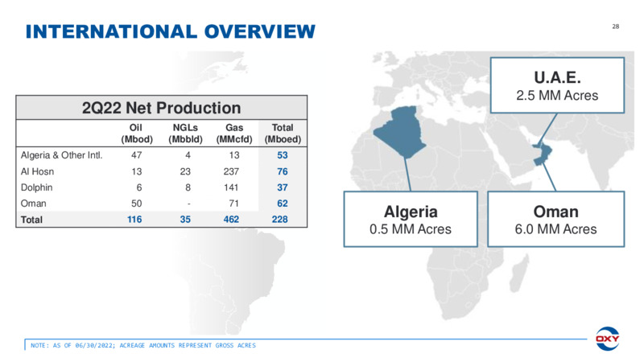This screenshot has height=362, width=644.
Task: Click the Total (Mboed) column header
Action: [283, 134]
